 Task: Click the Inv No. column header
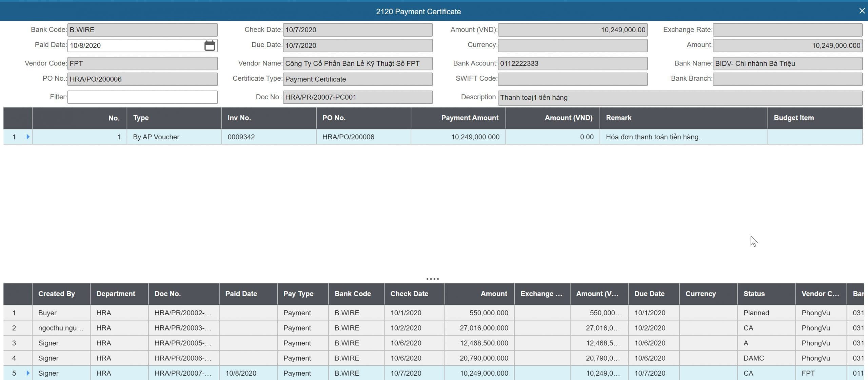pyautogui.click(x=239, y=118)
